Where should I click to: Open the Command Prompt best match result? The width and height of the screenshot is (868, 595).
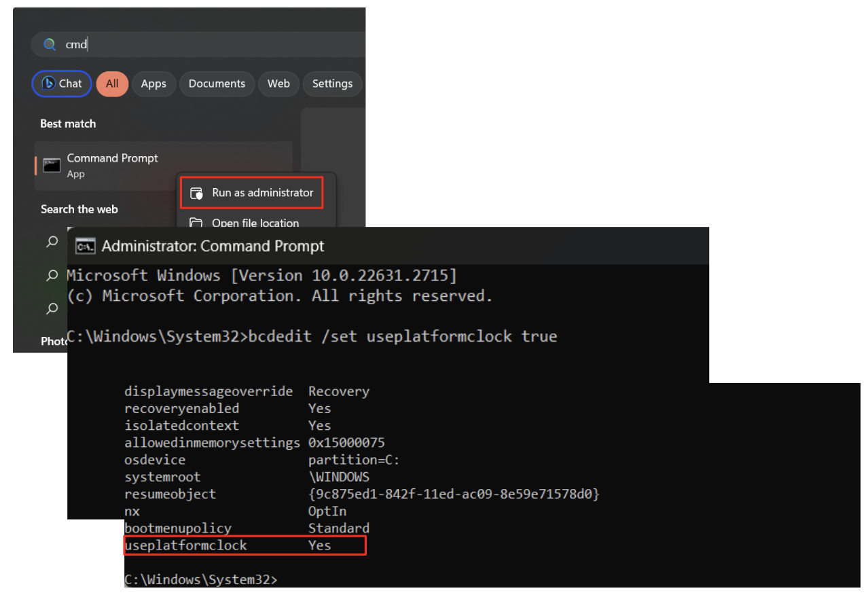pos(164,166)
